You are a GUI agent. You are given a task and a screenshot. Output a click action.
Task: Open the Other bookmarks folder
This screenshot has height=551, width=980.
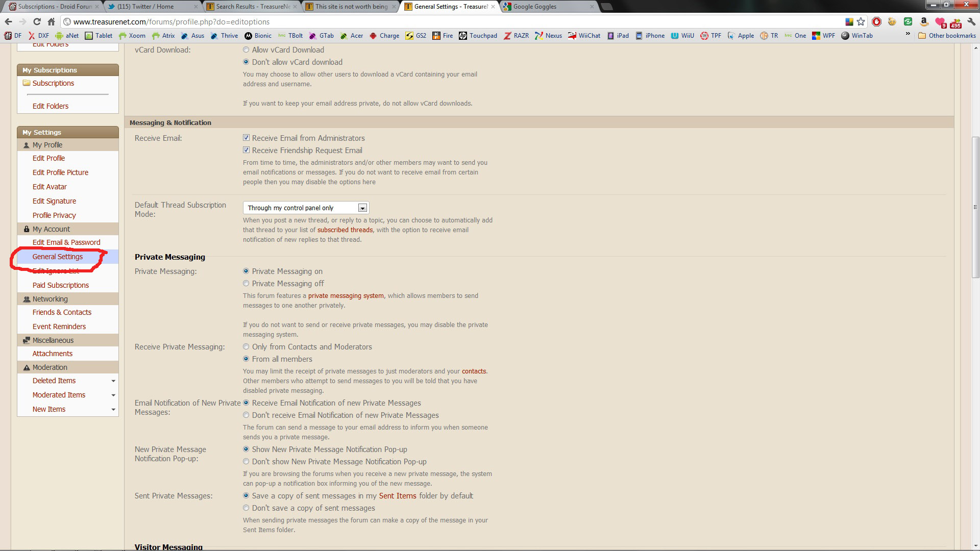947,36
